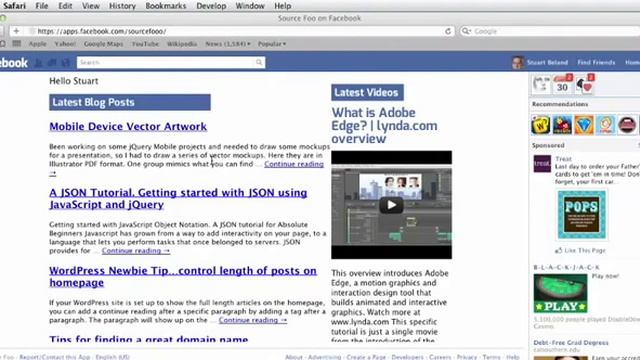This screenshot has width=640, height=360.
Task: Open the Yahoo! bookmark
Action: coord(65,44)
